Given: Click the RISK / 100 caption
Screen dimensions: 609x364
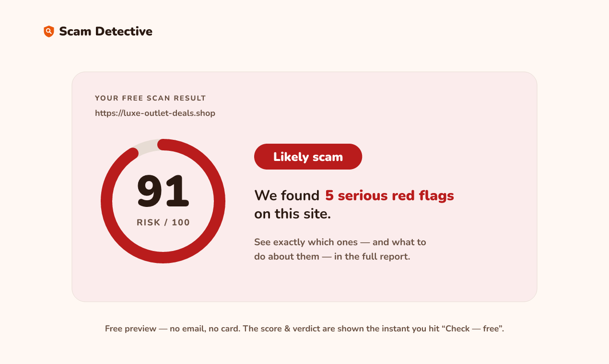Looking at the screenshot, I should (163, 223).
